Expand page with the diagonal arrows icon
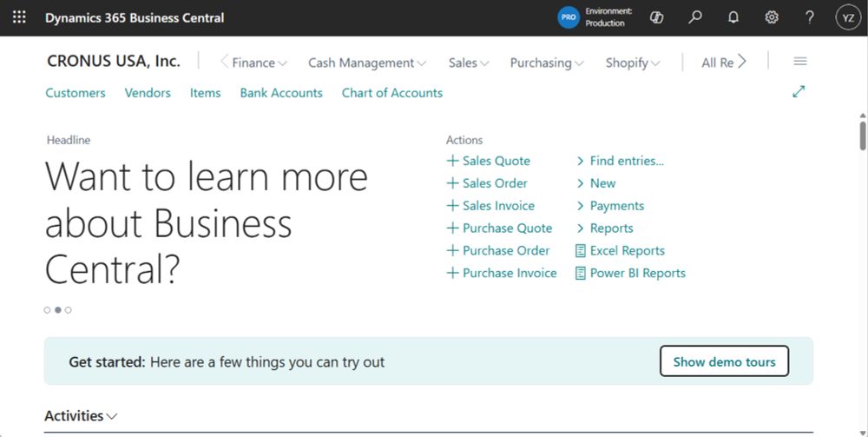868x437 pixels. [x=799, y=91]
